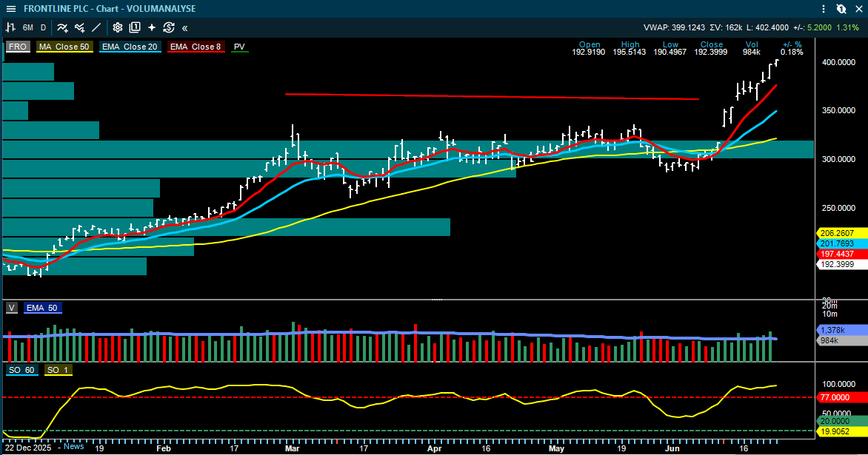Add a comparison with the check-line plus icon
This screenshot has height=455, width=868.
click(x=80, y=27)
